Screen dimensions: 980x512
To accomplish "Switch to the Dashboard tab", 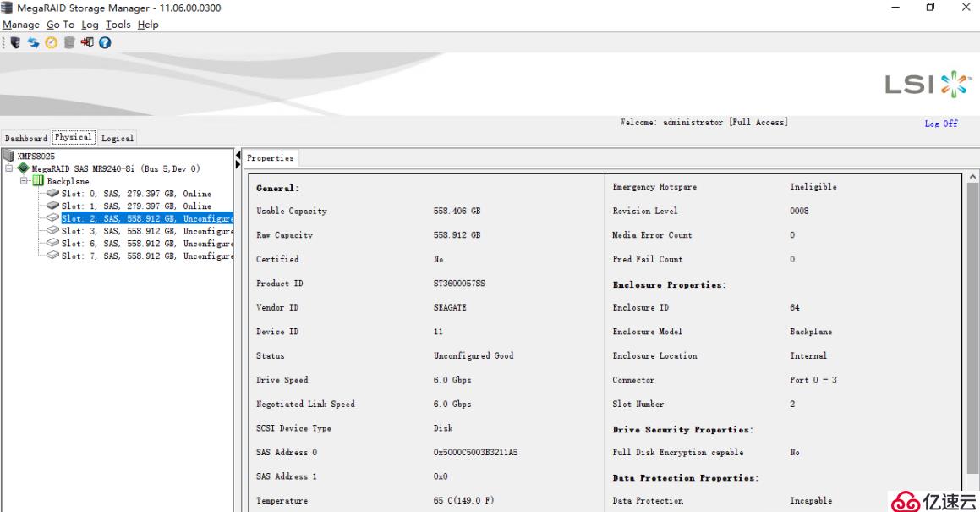I will pos(25,138).
